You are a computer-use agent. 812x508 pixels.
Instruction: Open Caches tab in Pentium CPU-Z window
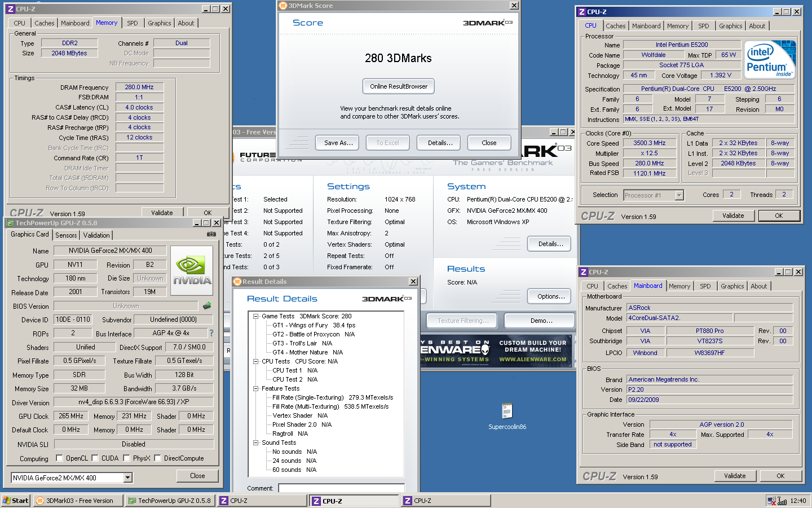(x=616, y=26)
